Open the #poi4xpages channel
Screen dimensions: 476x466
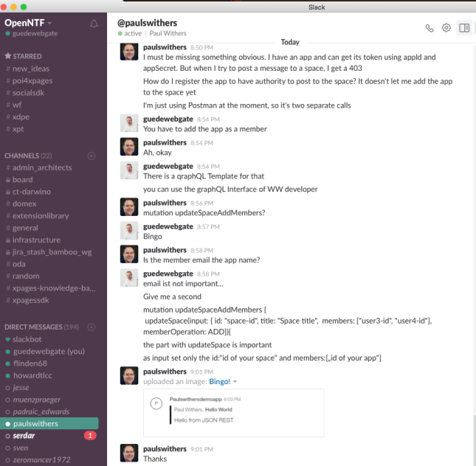coord(29,80)
